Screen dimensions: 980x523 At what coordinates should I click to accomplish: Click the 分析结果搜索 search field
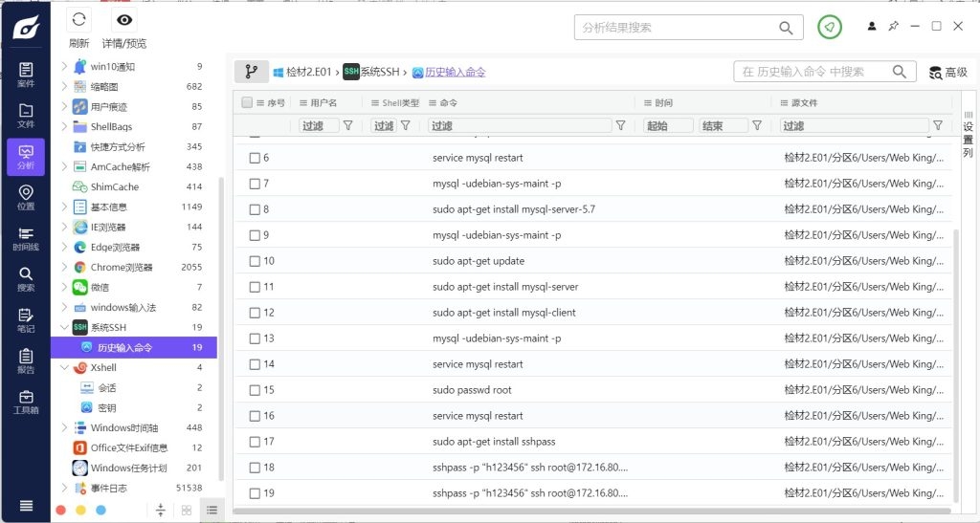[x=678, y=28]
